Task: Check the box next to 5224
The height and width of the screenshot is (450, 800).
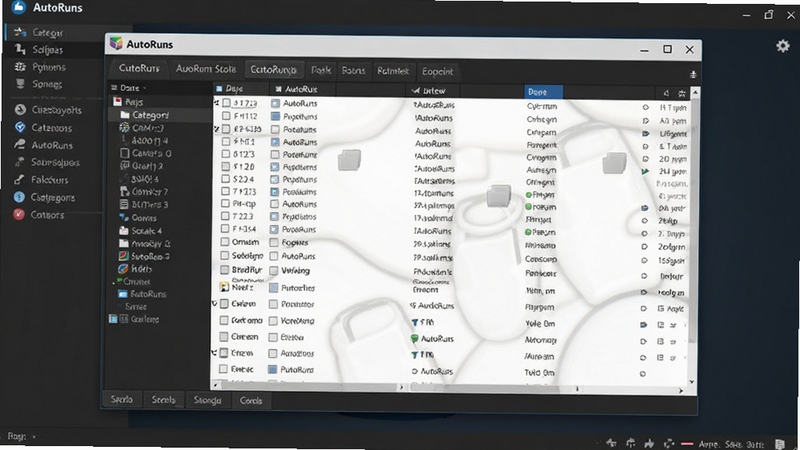Action: point(225,179)
